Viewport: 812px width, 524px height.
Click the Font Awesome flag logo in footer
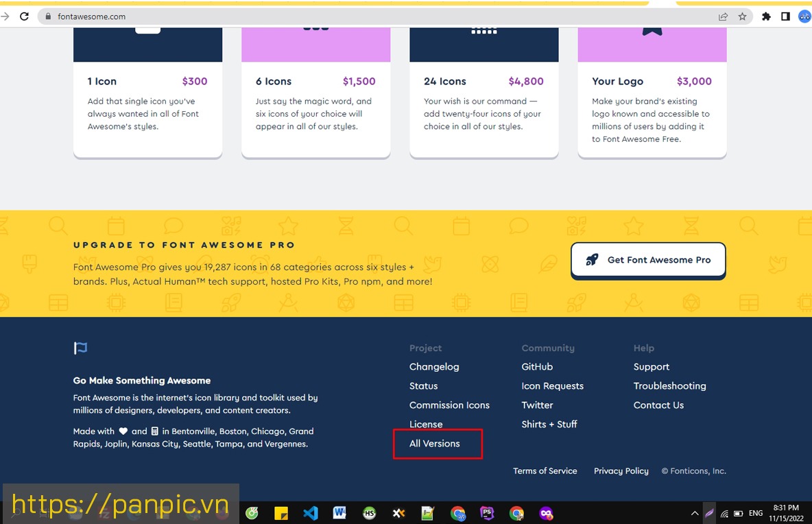point(80,348)
